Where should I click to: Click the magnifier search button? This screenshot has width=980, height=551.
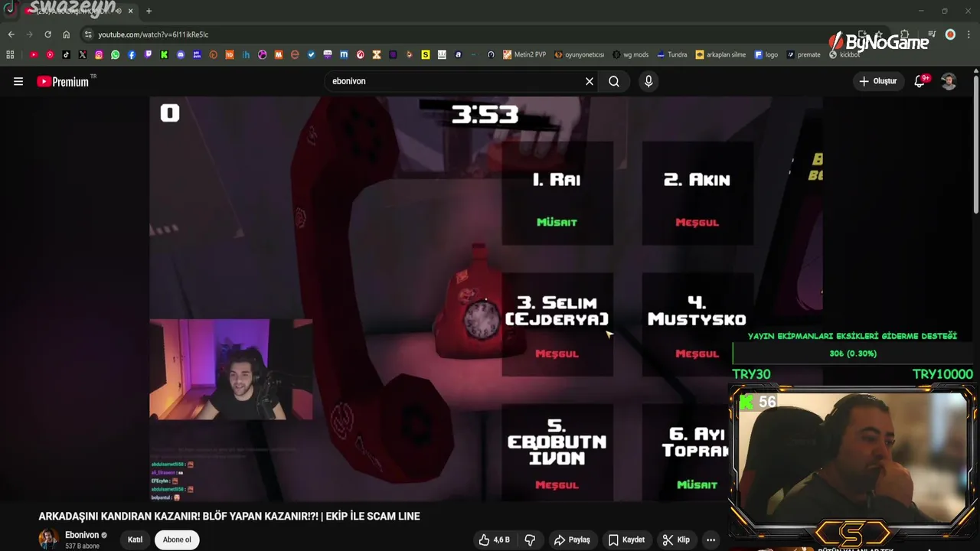tap(614, 81)
